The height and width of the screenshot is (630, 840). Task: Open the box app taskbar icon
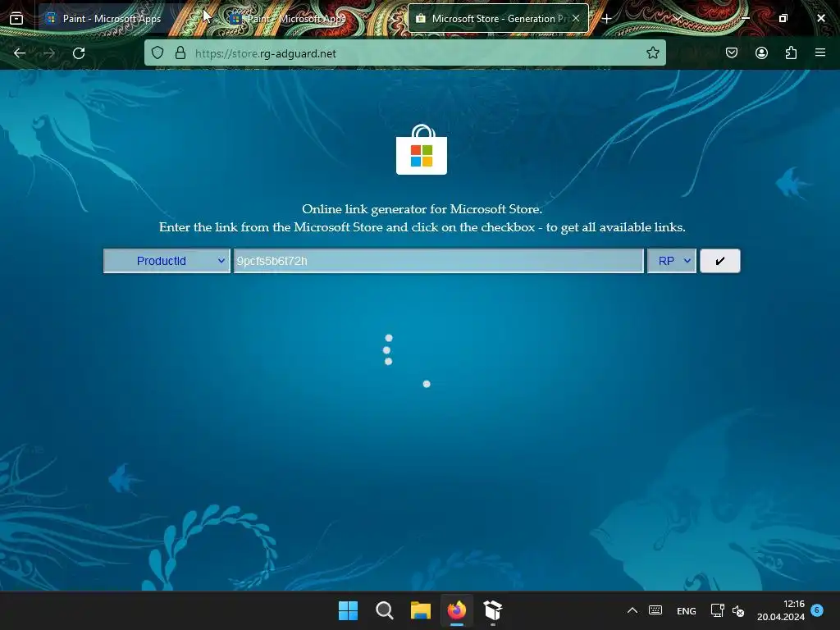pyautogui.click(x=493, y=610)
